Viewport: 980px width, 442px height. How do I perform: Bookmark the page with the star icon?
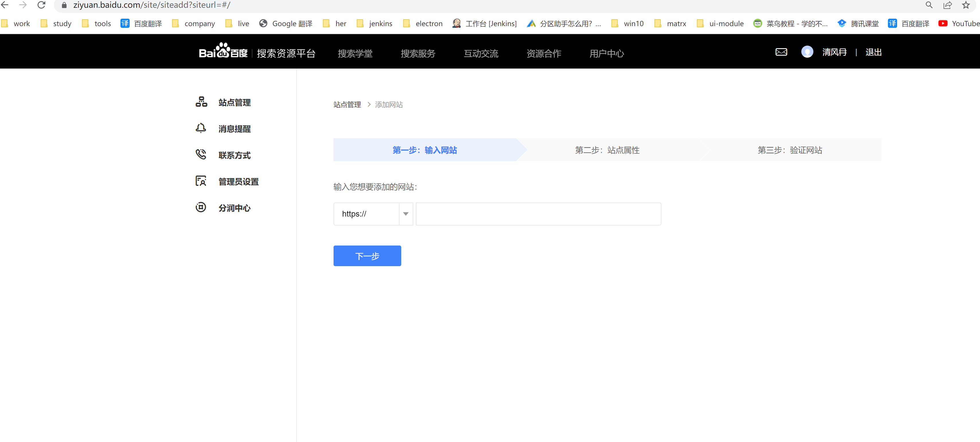966,5
